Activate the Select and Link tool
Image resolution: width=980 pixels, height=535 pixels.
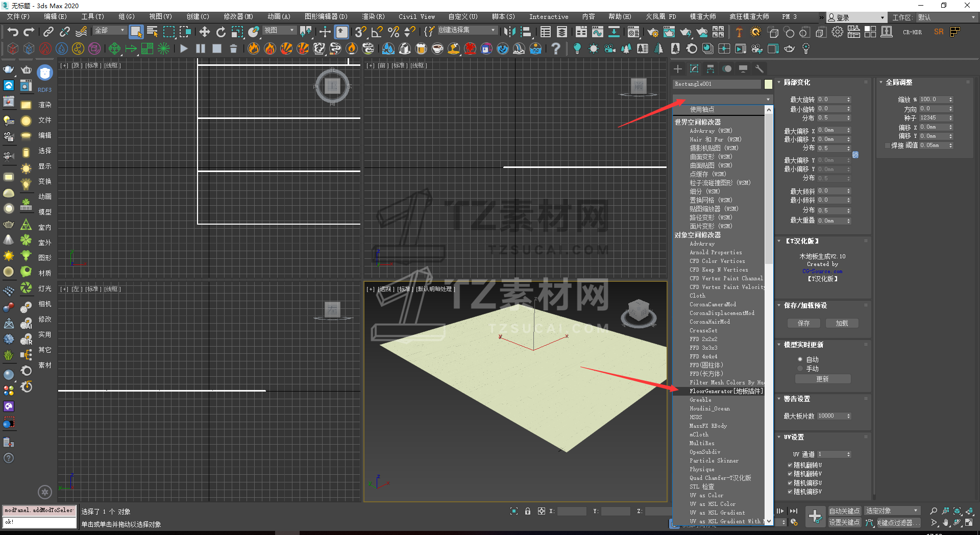tap(48, 32)
